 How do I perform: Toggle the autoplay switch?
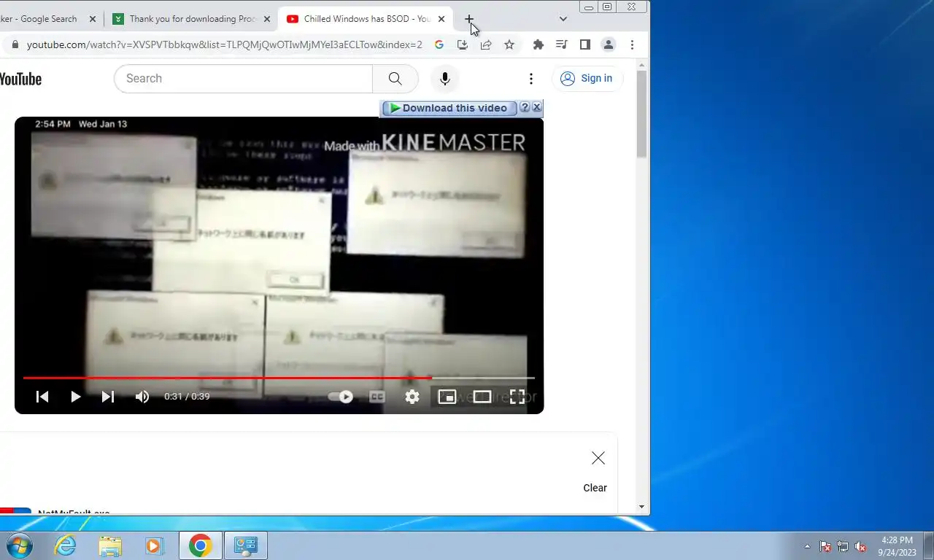341,397
